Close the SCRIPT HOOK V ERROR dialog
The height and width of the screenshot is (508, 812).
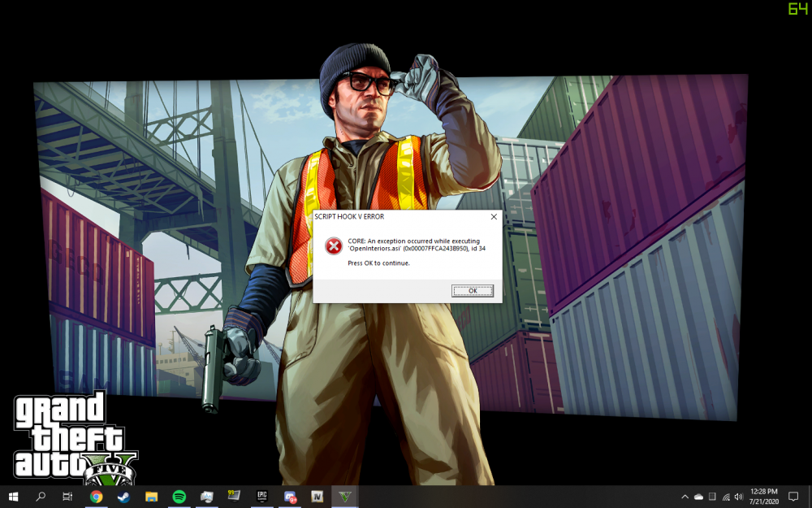494,217
